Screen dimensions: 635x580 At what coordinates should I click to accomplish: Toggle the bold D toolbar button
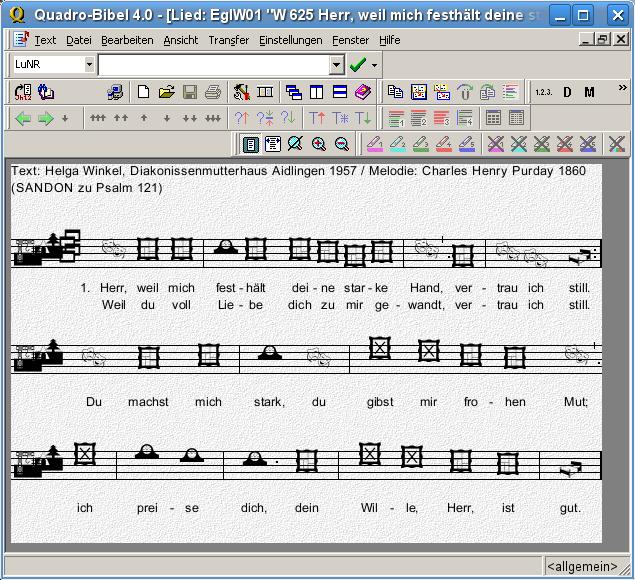coord(567,92)
